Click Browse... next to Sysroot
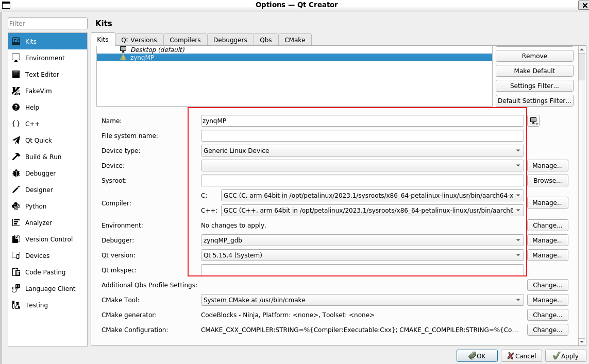Screen dimensions: 589x364 (548, 181)
